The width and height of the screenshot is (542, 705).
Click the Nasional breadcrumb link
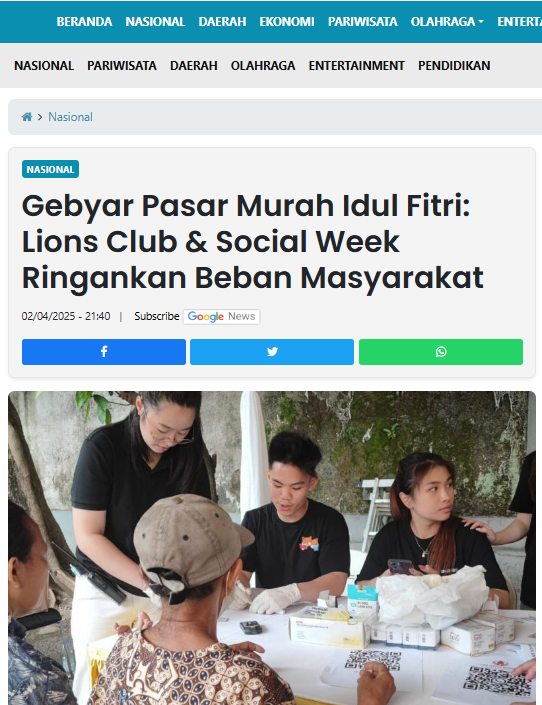point(71,117)
